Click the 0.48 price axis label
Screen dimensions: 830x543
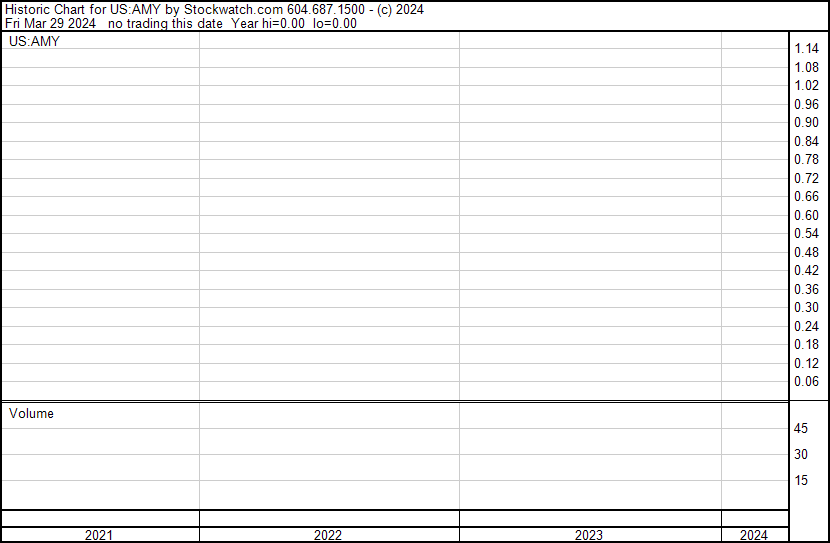[806, 252]
